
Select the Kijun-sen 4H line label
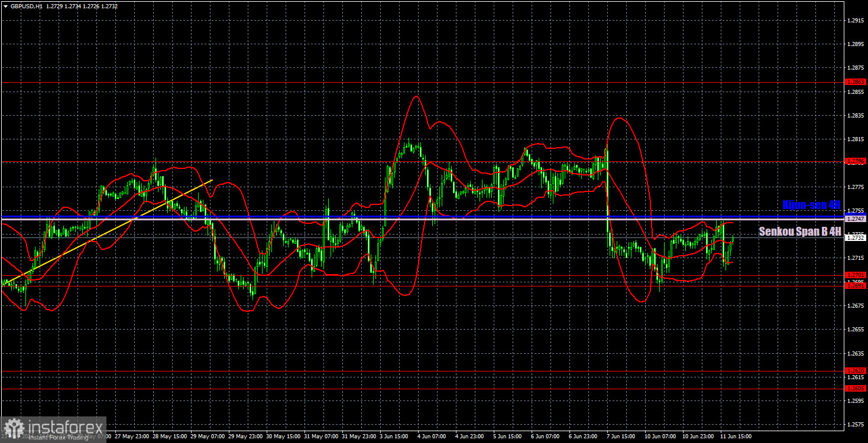[811, 205]
